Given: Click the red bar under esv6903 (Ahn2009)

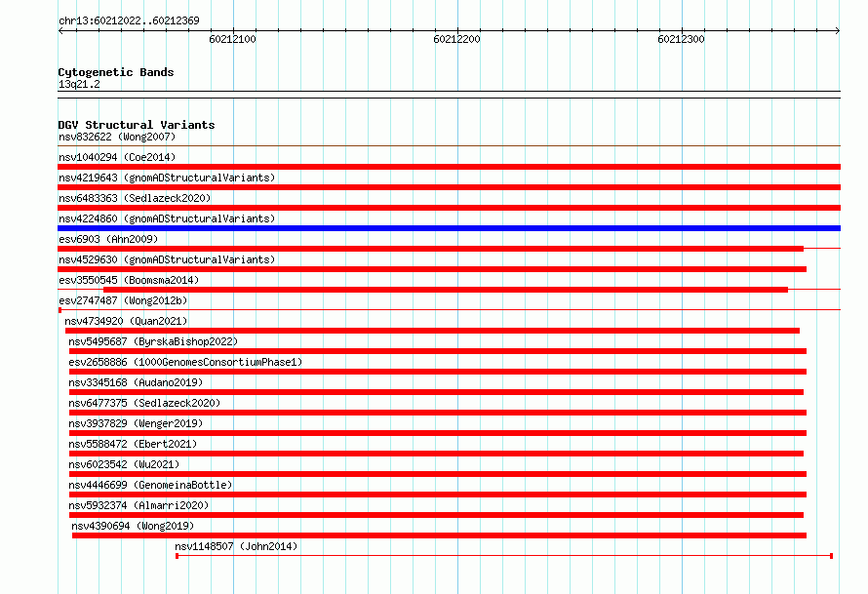Looking at the screenshot, I should pyautogui.click(x=431, y=249).
